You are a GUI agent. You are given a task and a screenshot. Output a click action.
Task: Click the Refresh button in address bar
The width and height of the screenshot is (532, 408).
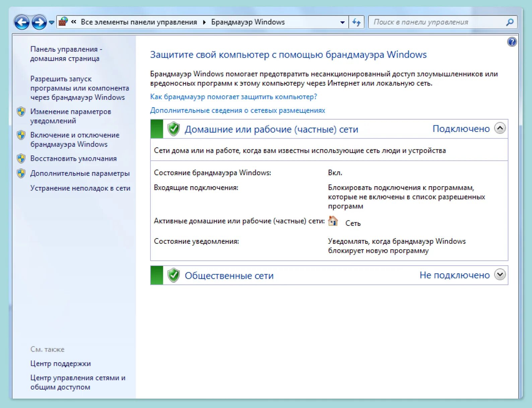(356, 22)
